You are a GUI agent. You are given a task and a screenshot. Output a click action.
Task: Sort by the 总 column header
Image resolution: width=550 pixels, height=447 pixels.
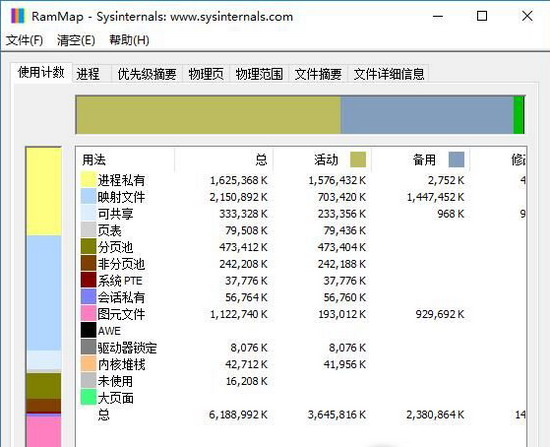click(224, 160)
